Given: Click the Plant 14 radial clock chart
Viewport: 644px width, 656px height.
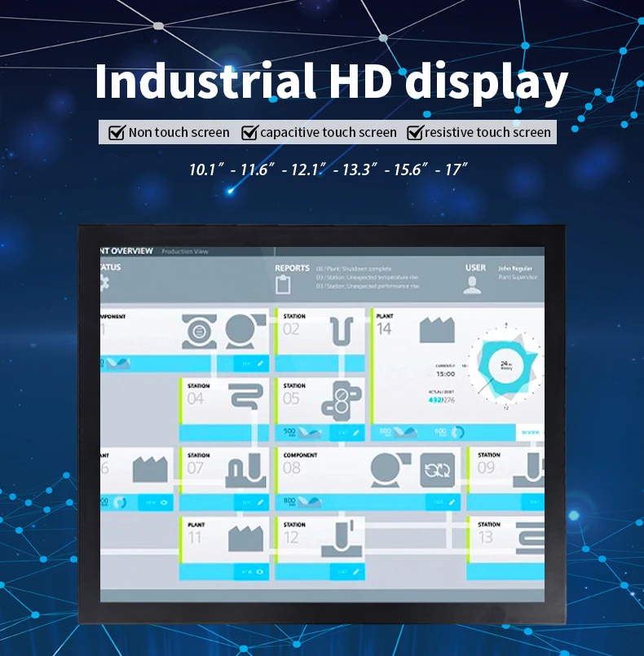Looking at the screenshot, I should pyautogui.click(x=506, y=366).
